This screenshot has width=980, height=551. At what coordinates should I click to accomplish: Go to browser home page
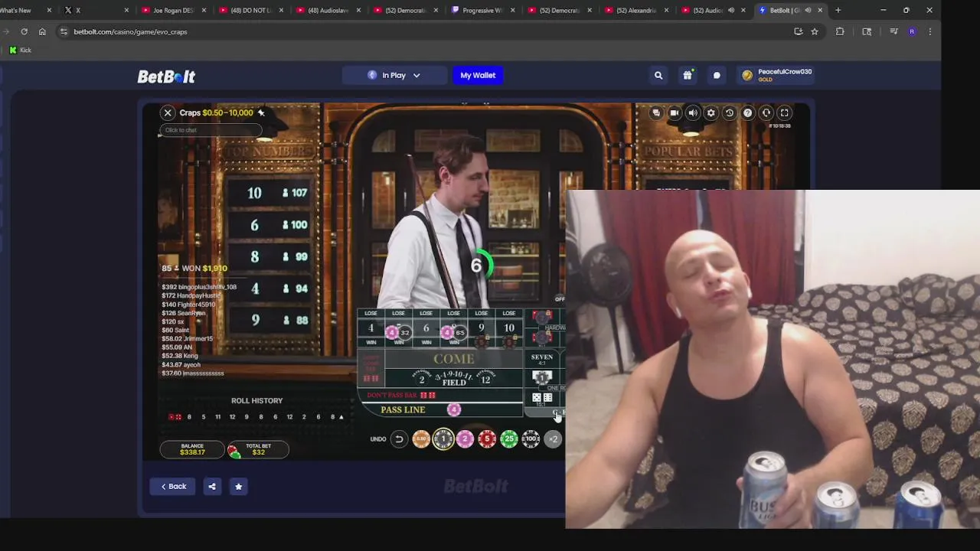(x=42, y=31)
